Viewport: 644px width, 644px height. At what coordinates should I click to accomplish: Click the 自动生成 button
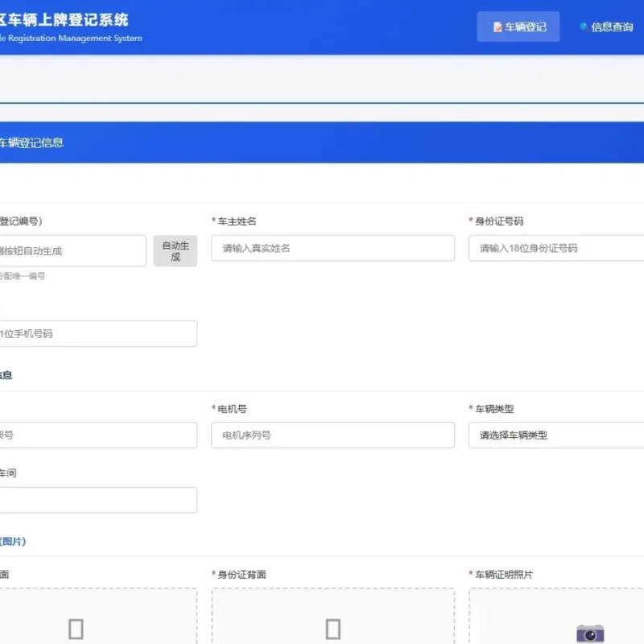(175, 251)
